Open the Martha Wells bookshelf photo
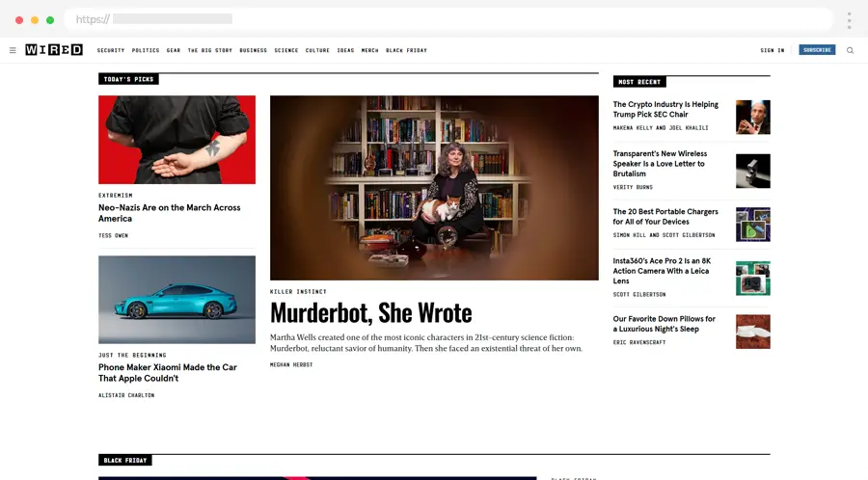 coord(434,187)
